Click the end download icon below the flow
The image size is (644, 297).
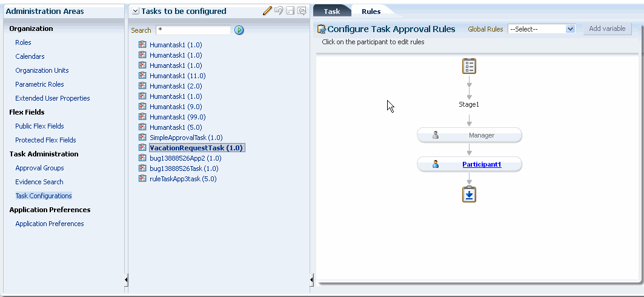(469, 195)
